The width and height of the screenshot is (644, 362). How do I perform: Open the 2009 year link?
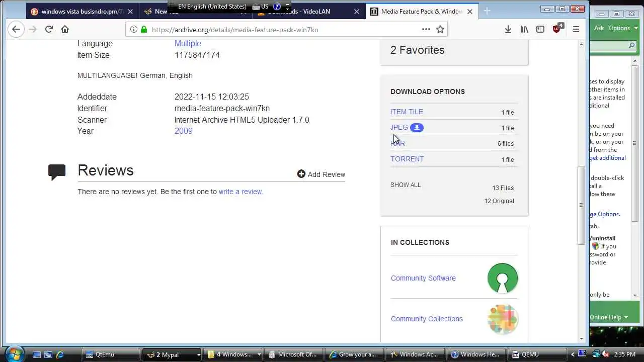pos(184,131)
